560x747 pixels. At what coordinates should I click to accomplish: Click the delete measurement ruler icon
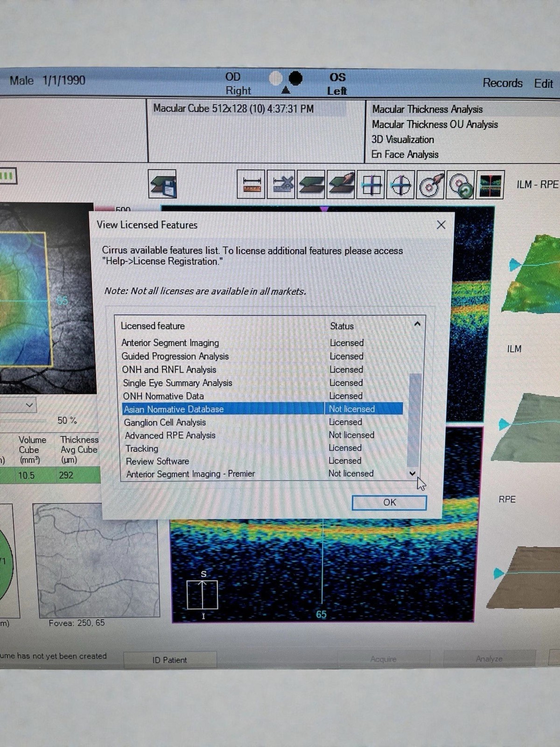tap(281, 185)
